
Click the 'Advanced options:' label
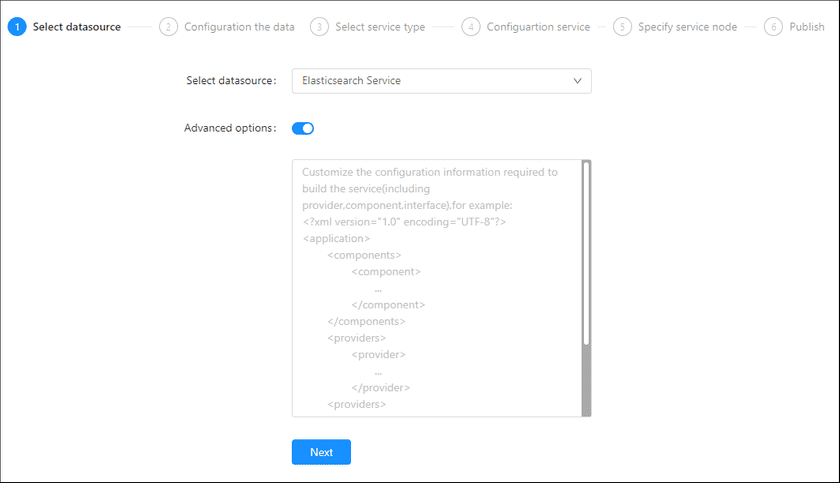230,128
